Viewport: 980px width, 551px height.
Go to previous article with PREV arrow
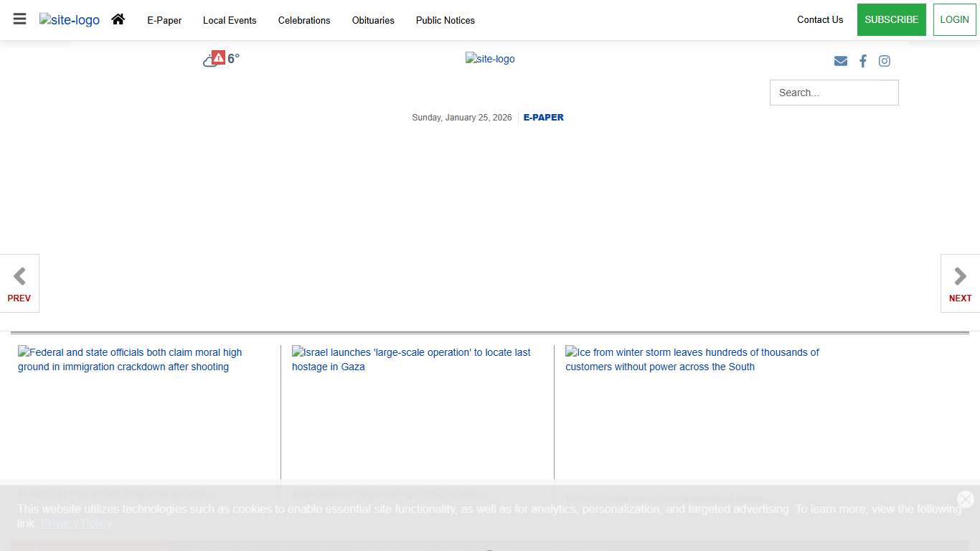point(19,283)
